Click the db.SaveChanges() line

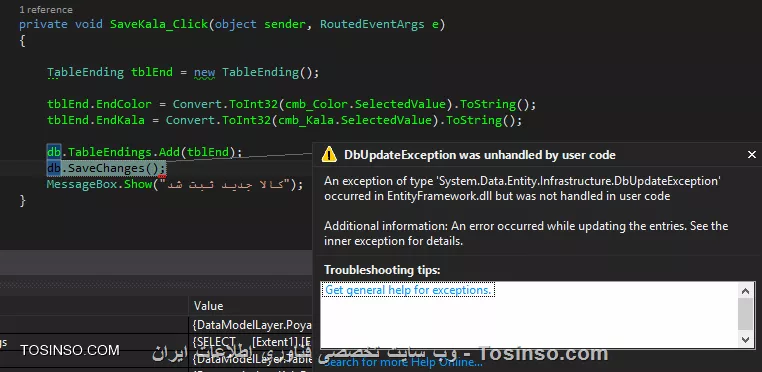coord(106,168)
